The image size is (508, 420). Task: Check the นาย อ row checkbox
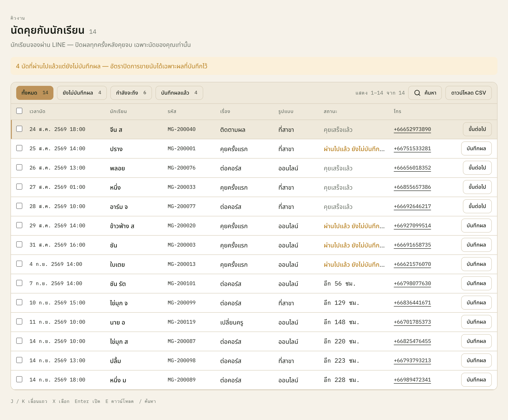(19, 321)
